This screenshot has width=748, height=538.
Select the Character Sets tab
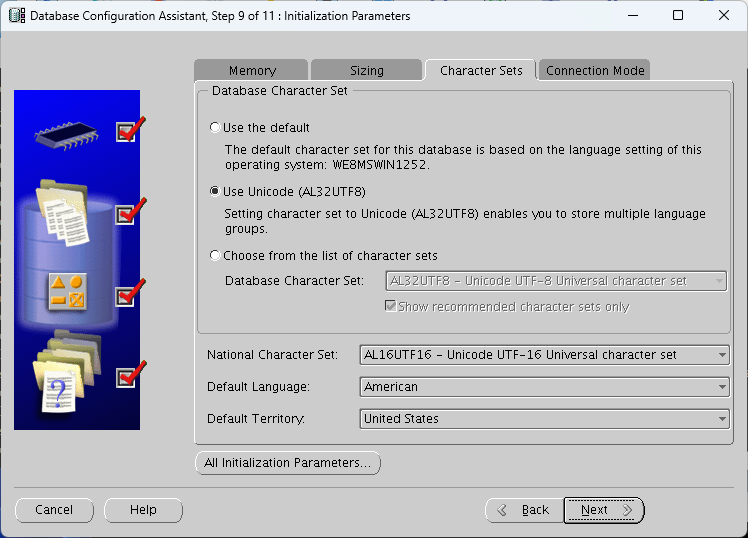point(481,71)
